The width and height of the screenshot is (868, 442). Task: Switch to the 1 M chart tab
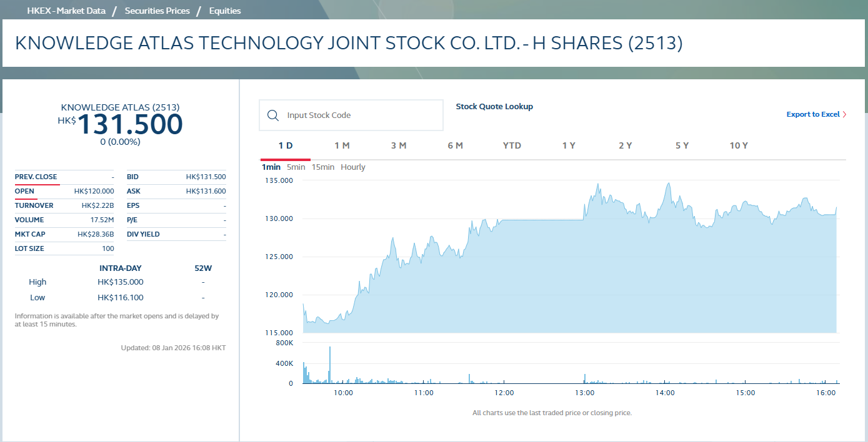coord(342,145)
